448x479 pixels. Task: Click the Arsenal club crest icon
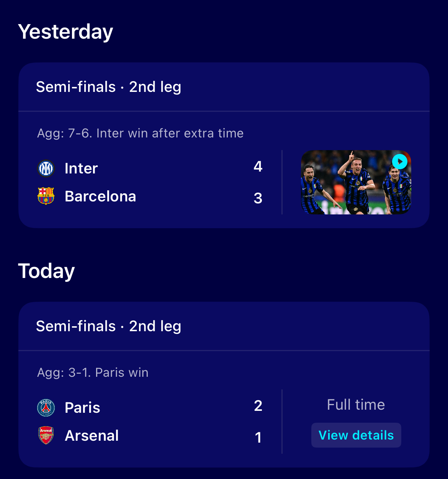point(46,435)
